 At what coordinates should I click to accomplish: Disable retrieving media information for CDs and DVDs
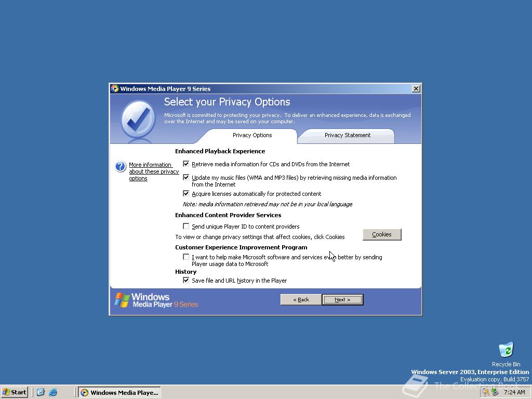pyautogui.click(x=186, y=164)
